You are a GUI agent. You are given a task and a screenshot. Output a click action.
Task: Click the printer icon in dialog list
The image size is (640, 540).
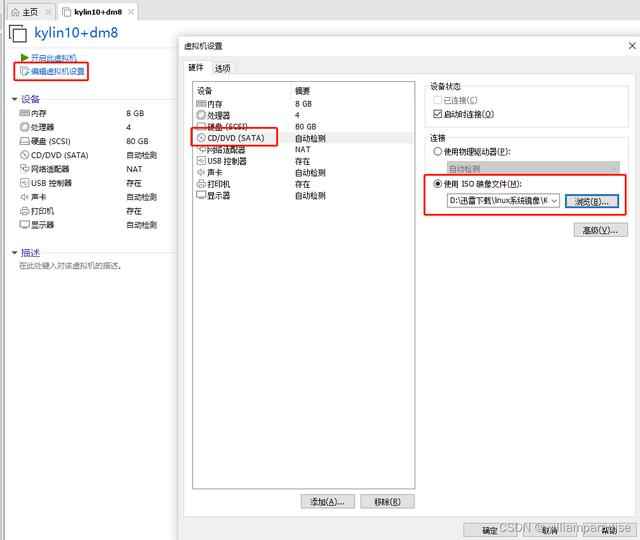pos(201,184)
